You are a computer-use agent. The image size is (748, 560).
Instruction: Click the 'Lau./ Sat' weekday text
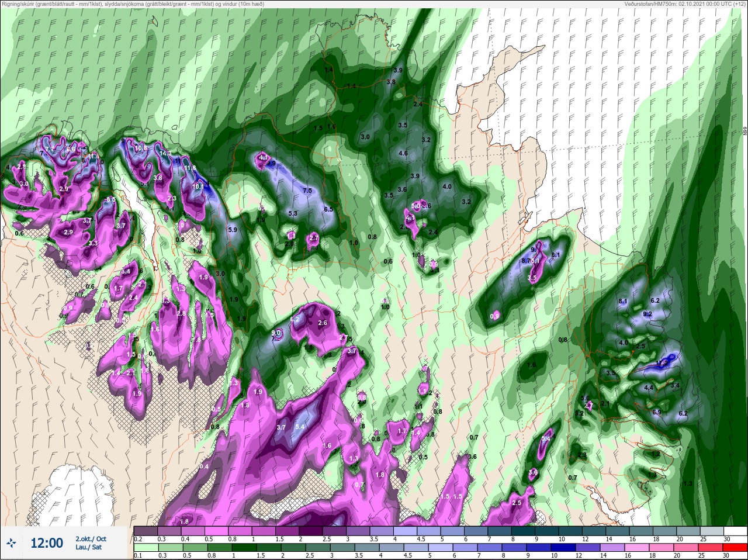88,548
